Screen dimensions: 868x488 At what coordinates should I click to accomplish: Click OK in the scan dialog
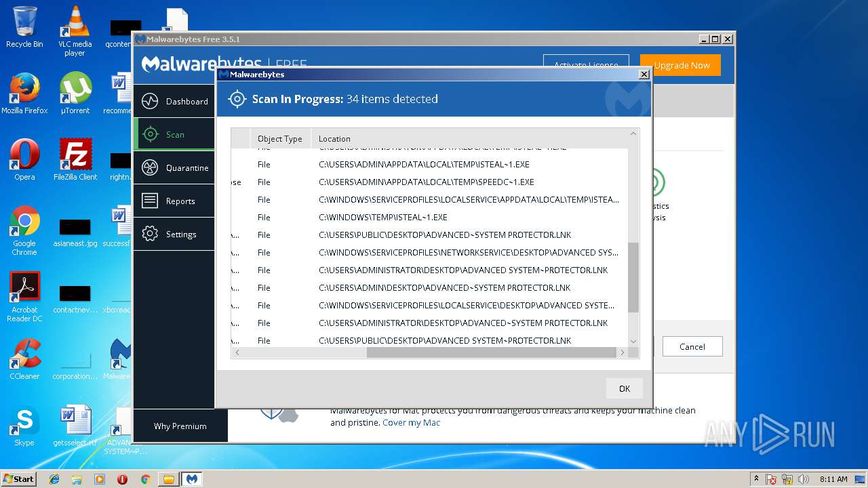click(625, 388)
